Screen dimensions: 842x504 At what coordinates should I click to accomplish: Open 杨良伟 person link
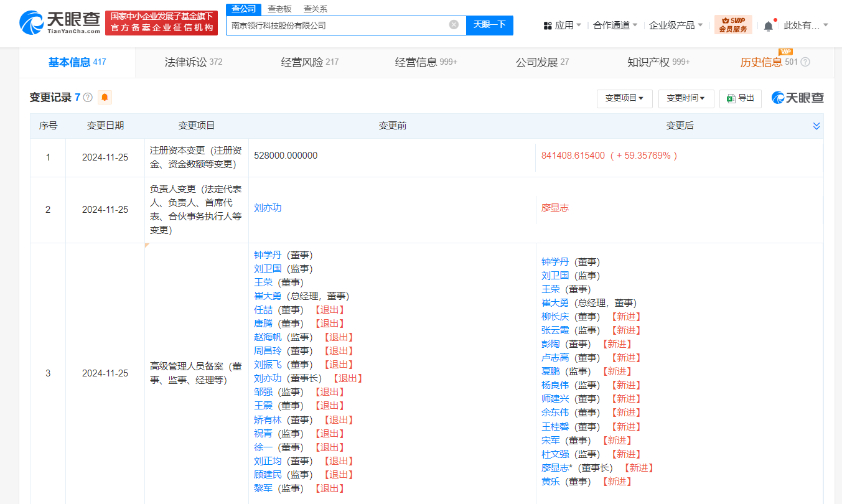click(x=555, y=385)
